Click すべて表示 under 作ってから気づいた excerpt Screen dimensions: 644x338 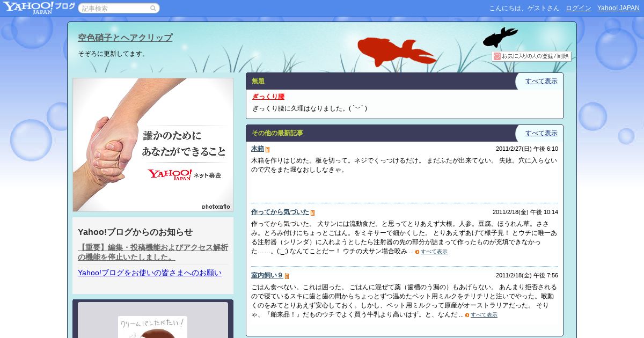434,252
